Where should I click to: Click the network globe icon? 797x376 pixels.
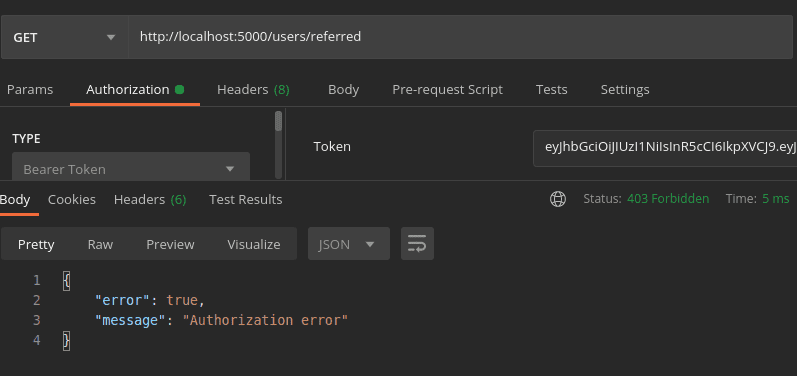558,199
